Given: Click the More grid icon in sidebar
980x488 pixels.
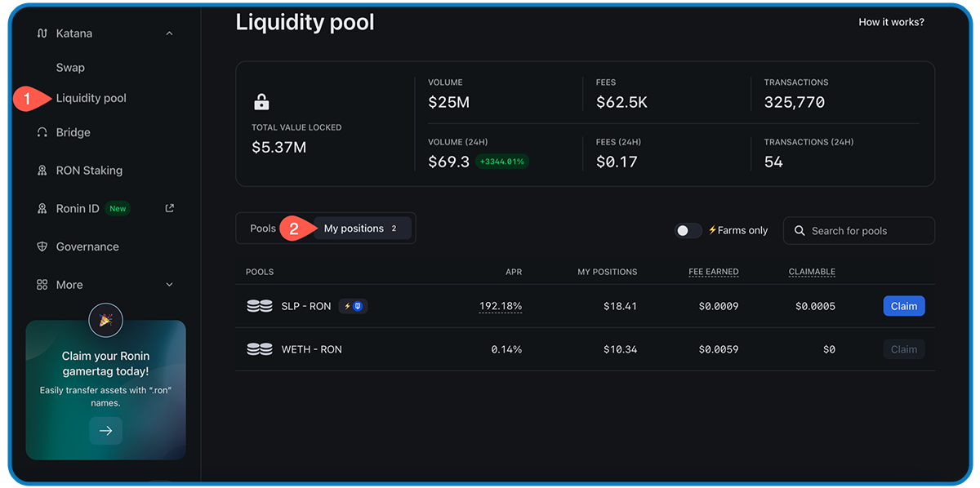Looking at the screenshot, I should 41,284.
